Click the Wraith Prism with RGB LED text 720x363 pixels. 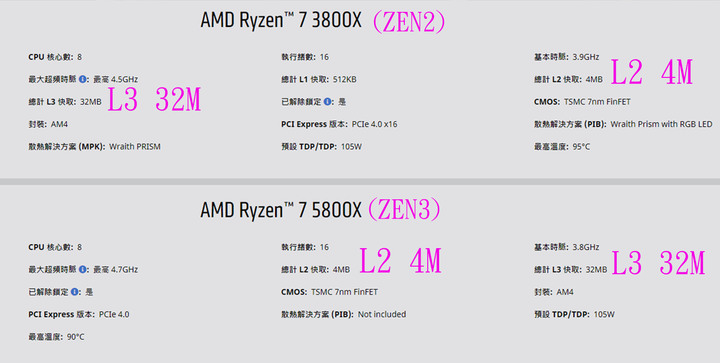[x=661, y=124]
